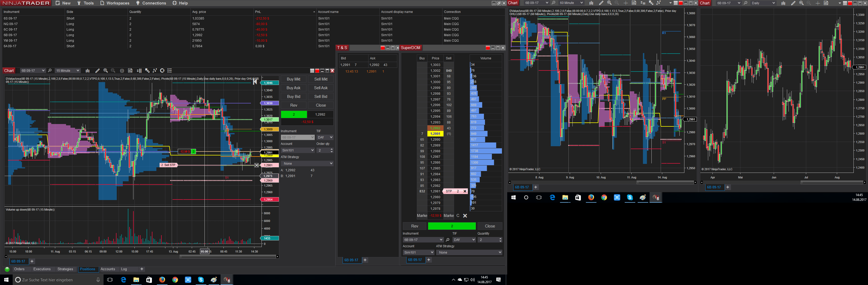This screenshot has width=868, height=285.
Task: Click Rev button in SuperDOM
Action: click(x=414, y=226)
